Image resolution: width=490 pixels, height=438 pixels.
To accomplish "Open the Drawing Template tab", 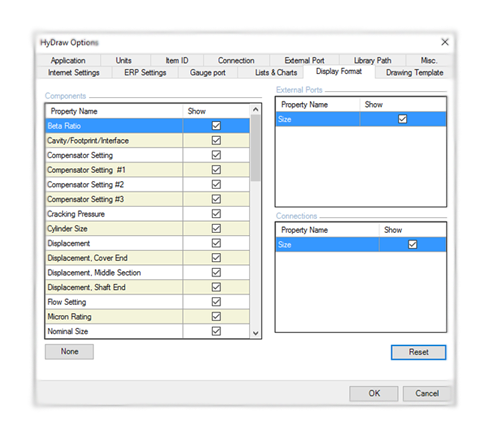I will click(414, 72).
